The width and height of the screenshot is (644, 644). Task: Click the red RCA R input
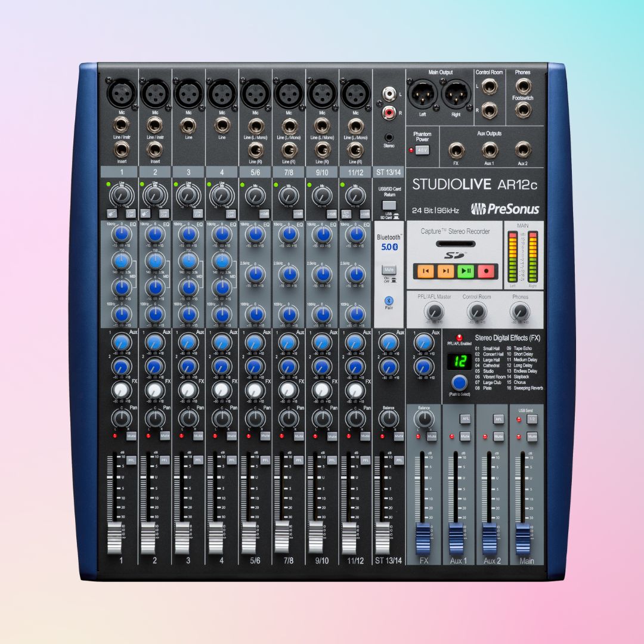tap(389, 112)
